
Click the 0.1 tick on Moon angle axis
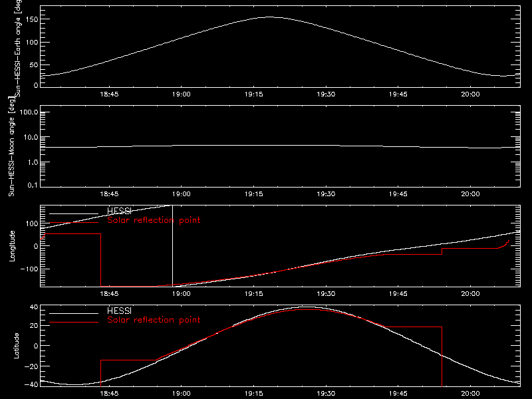pos(33,185)
